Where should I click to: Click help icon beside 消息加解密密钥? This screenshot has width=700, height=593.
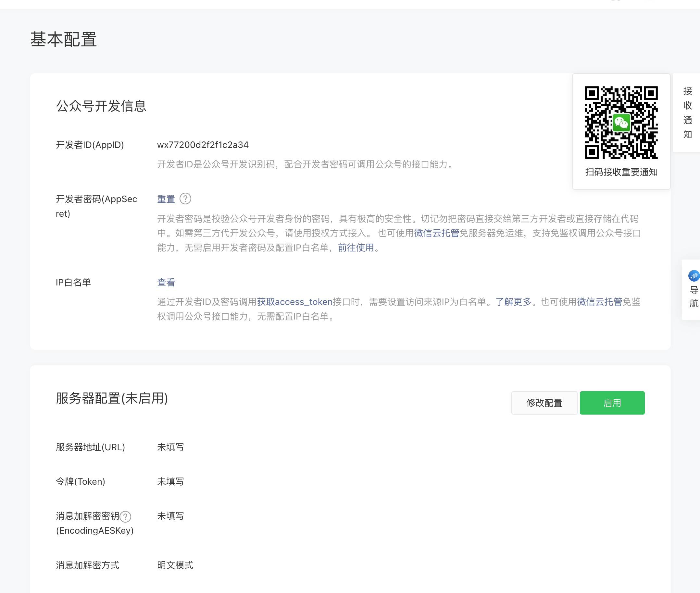tap(125, 516)
